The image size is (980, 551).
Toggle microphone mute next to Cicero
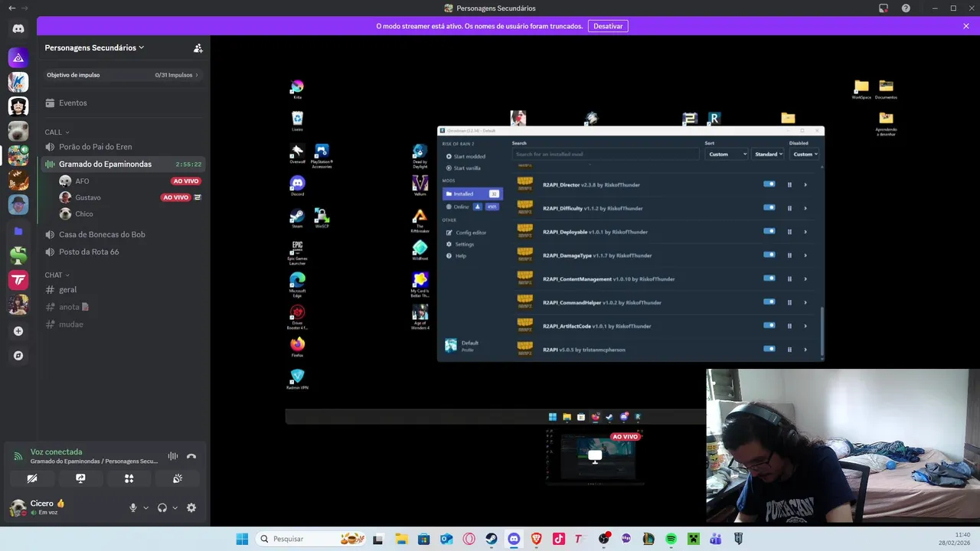pos(133,507)
